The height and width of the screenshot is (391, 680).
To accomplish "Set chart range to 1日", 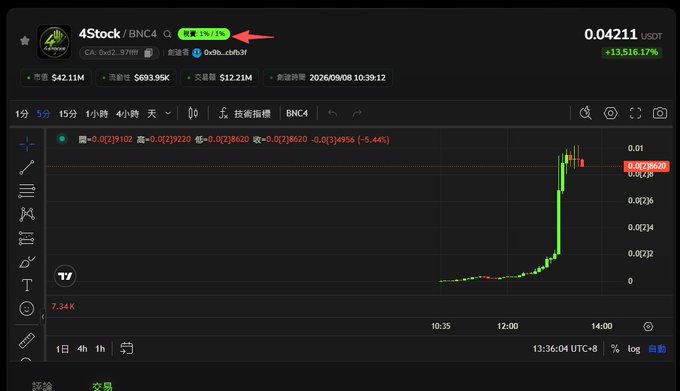I will 62,349.
